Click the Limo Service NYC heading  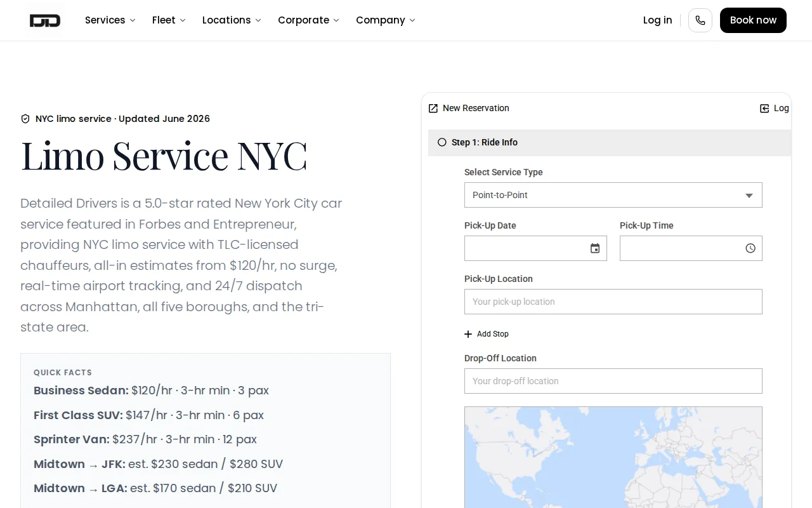(164, 156)
